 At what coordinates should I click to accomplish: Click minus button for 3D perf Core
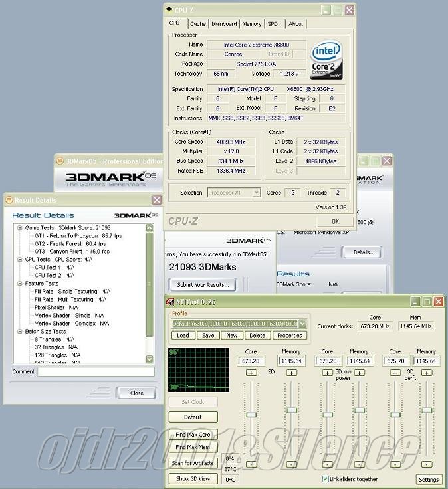point(395,464)
